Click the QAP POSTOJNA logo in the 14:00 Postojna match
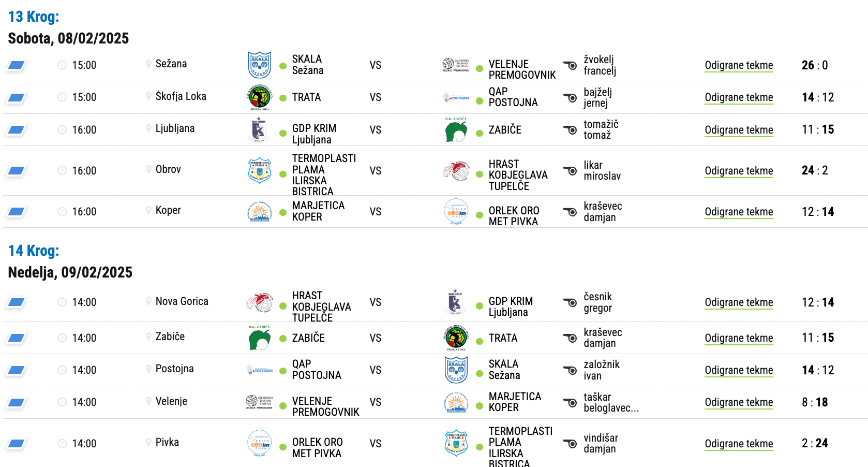Viewport: 868px width, 467px height. point(260,370)
